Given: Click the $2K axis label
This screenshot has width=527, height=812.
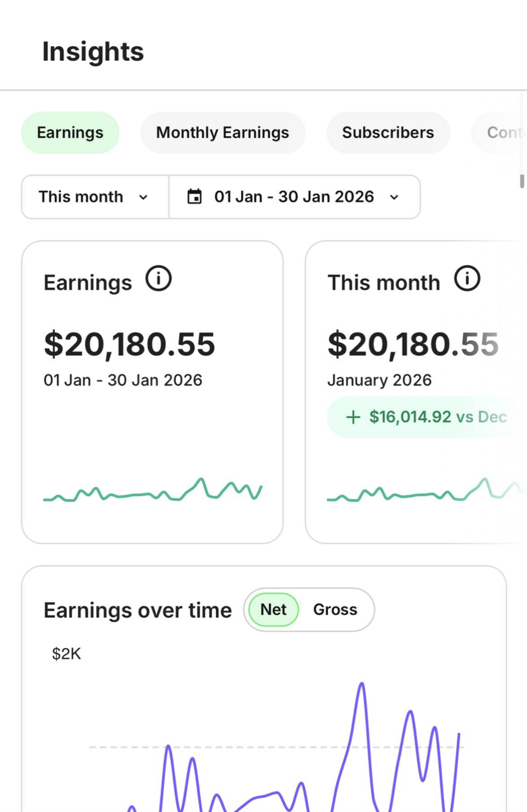Looking at the screenshot, I should pyautogui.click(x=67, y=653).
